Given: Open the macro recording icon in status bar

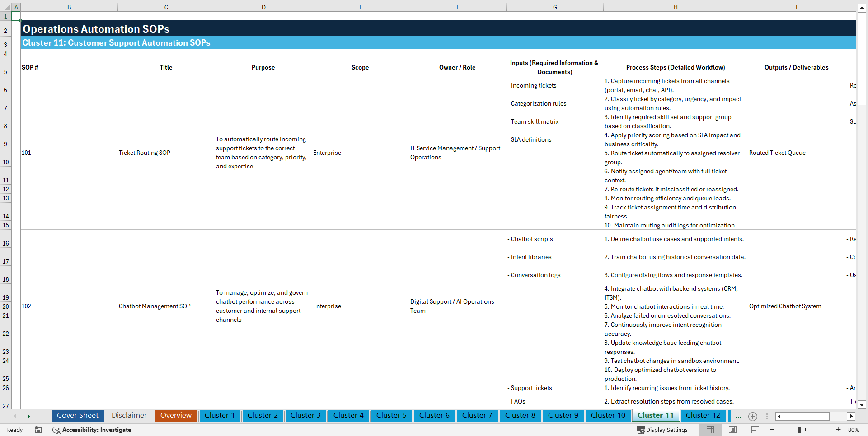Looking at the screenshot, I should click(x=38, y=430).
